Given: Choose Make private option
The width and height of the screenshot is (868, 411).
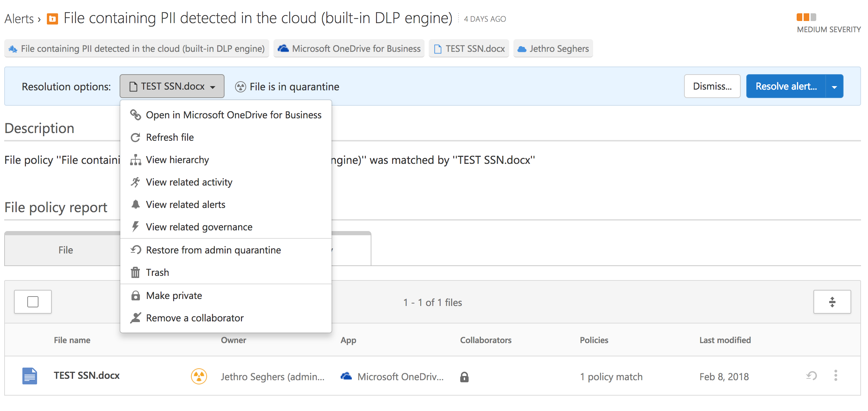Looking at the screenshot, I should [226, 295].
